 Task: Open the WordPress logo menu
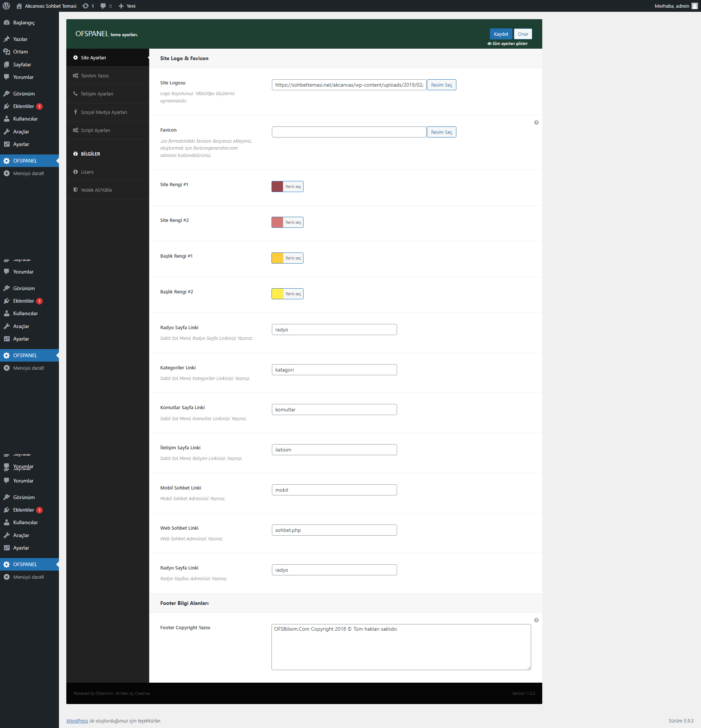click(x=6, y=6)
